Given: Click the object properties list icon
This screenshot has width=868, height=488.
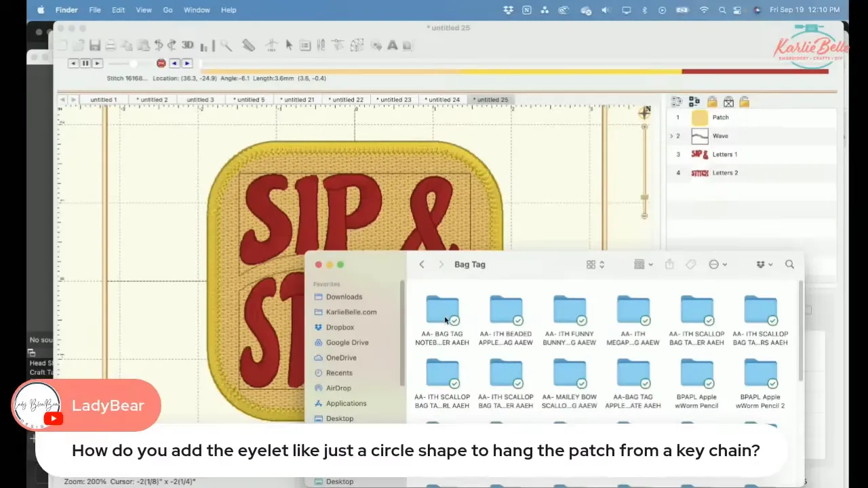Looking at the screenshot, I should [x=305, y=45].
